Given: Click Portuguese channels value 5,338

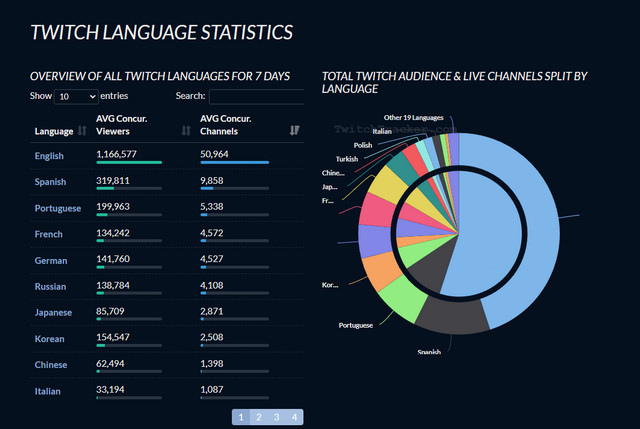Looking at the screenshot, I should (212, 207).
